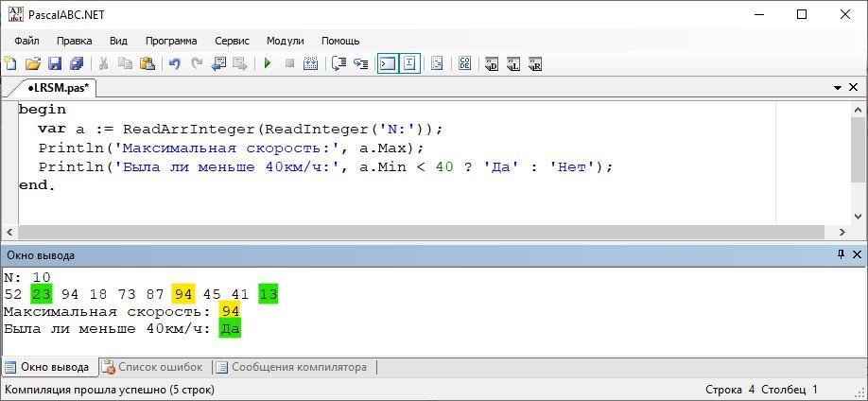Switch to Сообщения компилятора tab
Viewport: 868px width, 401px height.
[292, 367]
